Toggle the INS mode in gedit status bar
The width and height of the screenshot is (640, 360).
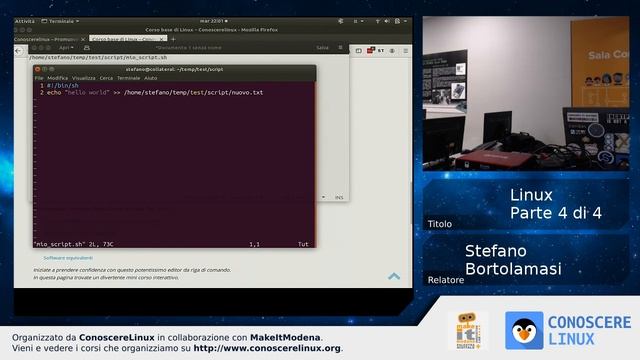tap(339, 198)
